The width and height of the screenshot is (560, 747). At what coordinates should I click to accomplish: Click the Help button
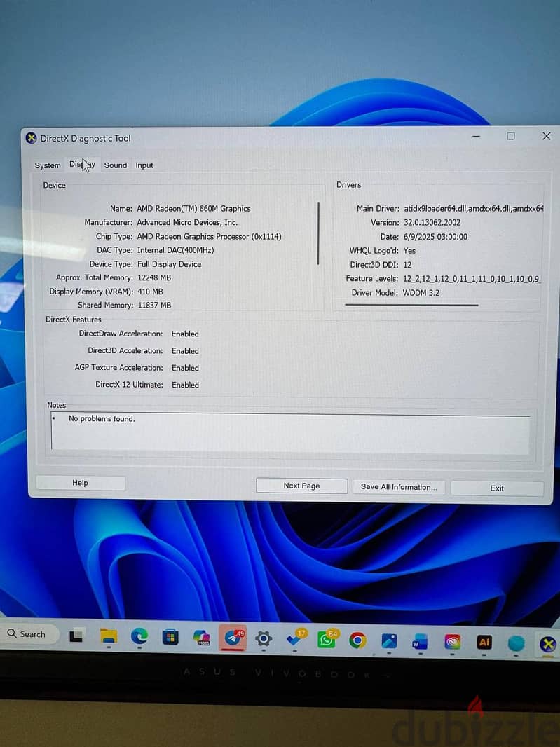click(x=80, y=483)
